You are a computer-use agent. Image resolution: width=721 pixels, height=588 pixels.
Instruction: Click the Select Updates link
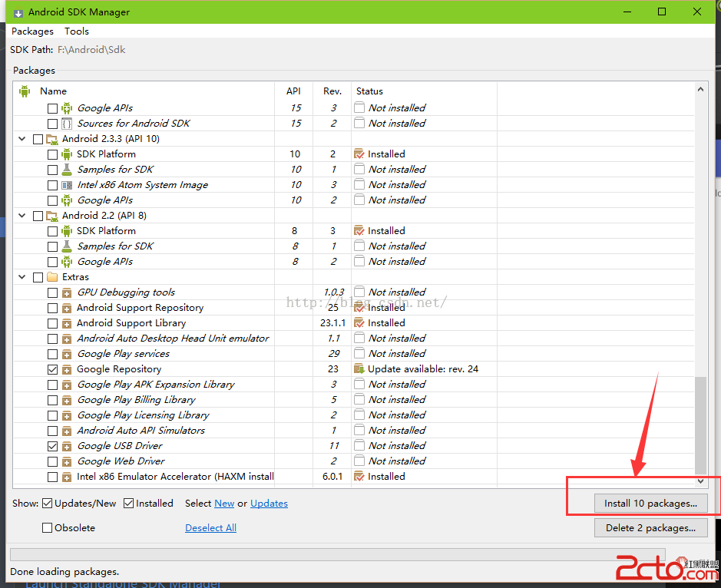tap(269, 504)
